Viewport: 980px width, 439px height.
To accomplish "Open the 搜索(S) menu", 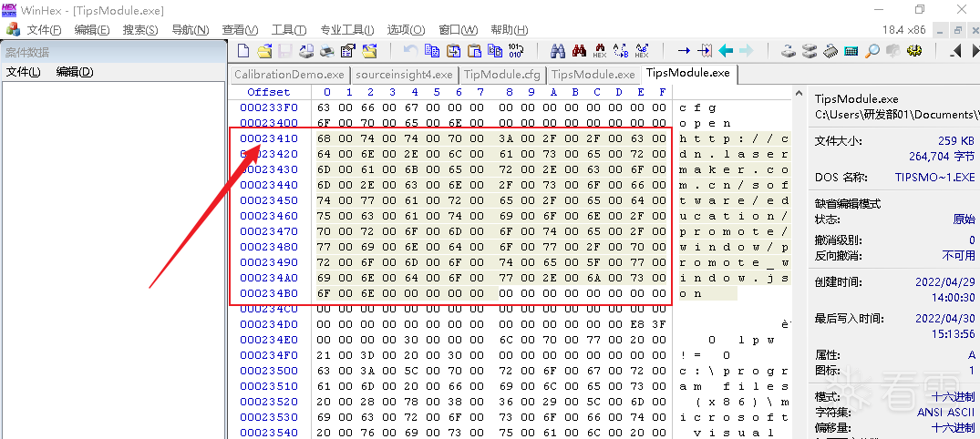I will (140, 30).
